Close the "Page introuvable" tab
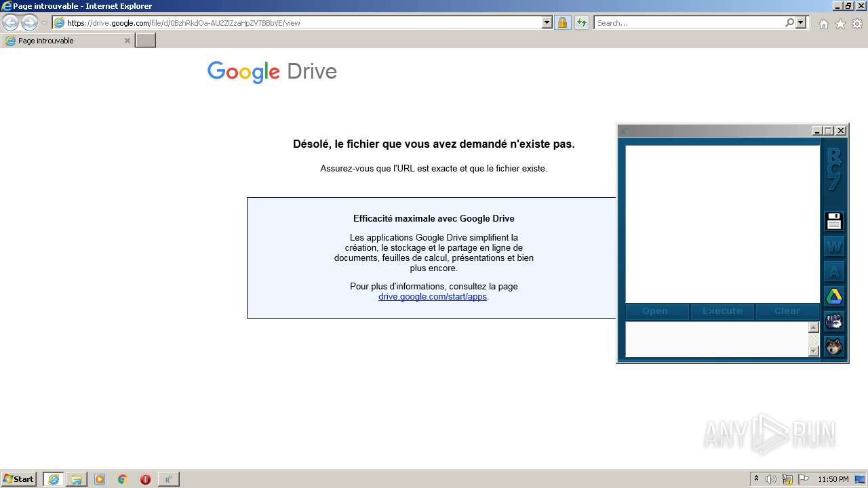 click(127, 41)
